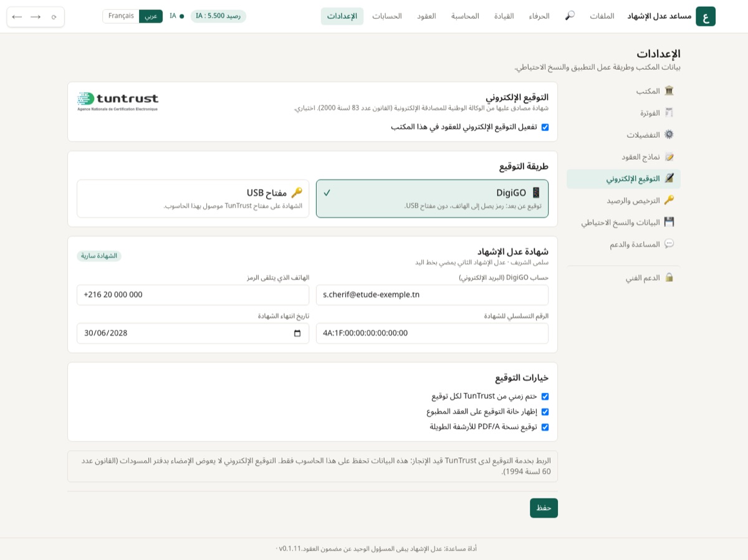Image resolution: width=748 pixels, height=560 pixels.
Task: Open the العقود top tab
Action: [x=426, y=16]
